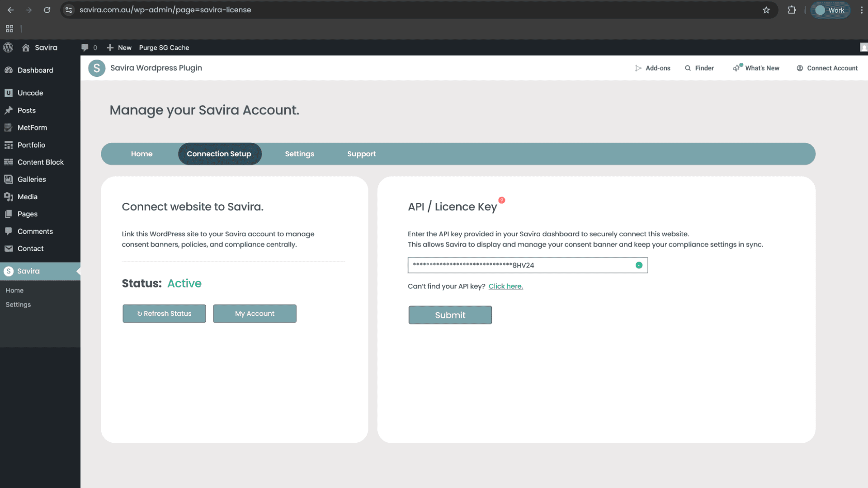Open the user avatar in the admin bar

[863, 47]
